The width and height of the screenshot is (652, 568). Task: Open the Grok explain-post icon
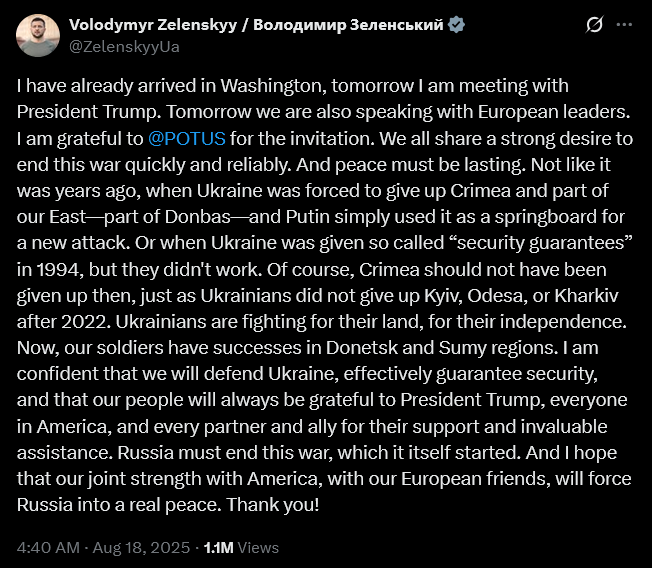[x=594, y=25]
